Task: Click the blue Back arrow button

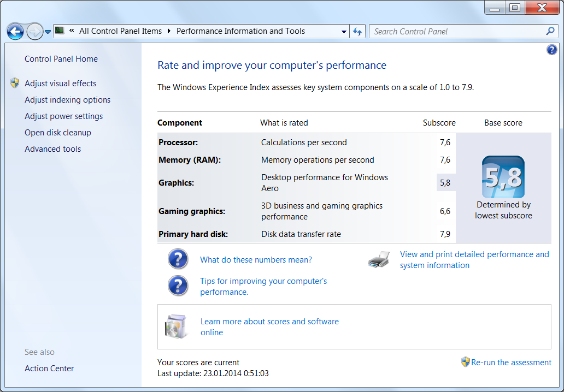Action: [15, 32]
